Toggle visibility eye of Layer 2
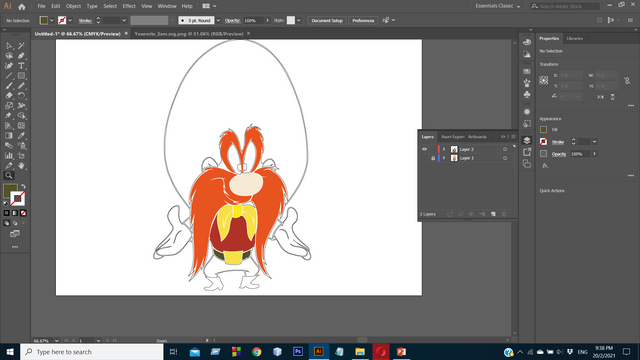640x360 pixels. 424,149
